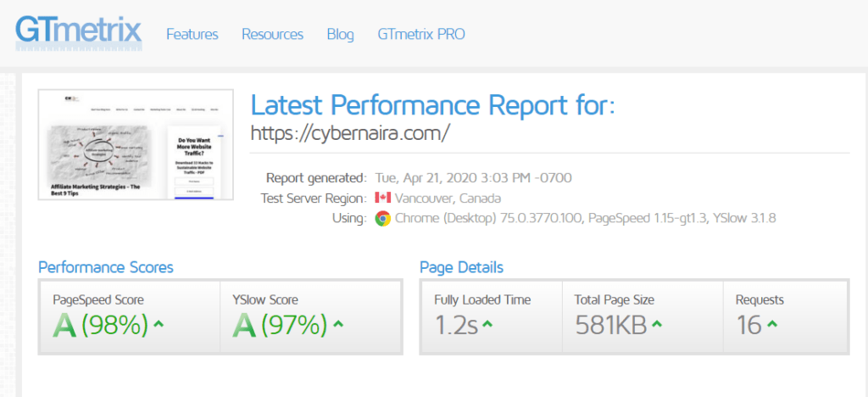
Task: Click the arrow next to Fully Loaded Time
Action: (x=488, y=324)
